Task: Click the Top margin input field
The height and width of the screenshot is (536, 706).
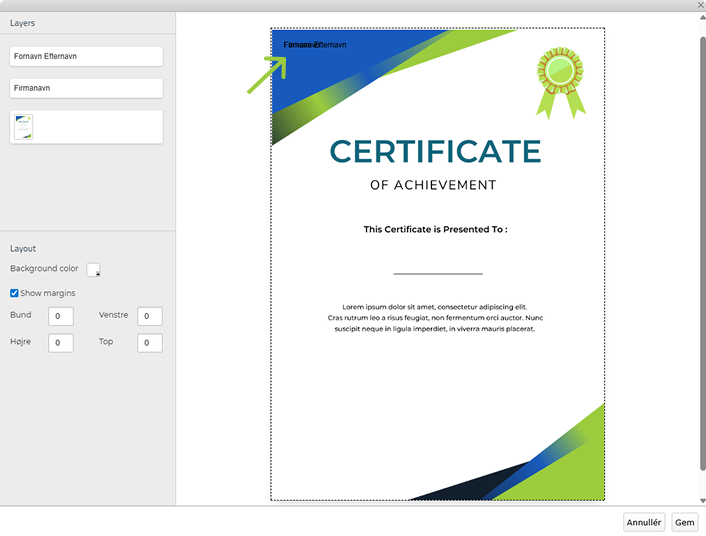Action: click(x=150, y=343)
